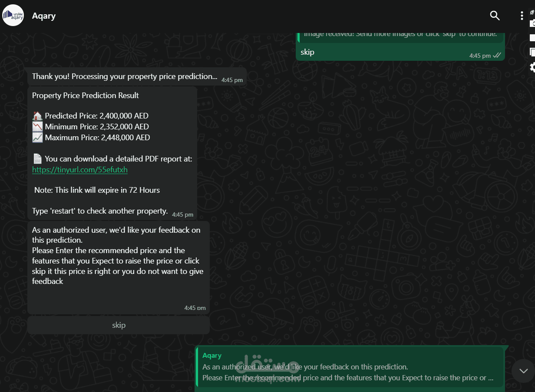Click the Aqary contact name in header
Screen dimensions: 535x392
(x=44, y=16)
